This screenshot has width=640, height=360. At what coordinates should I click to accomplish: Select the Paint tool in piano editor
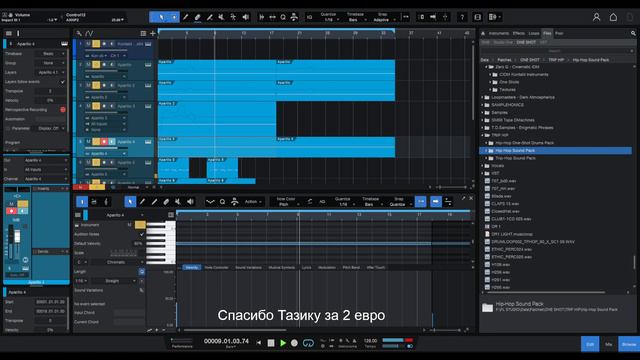point(142,202)
